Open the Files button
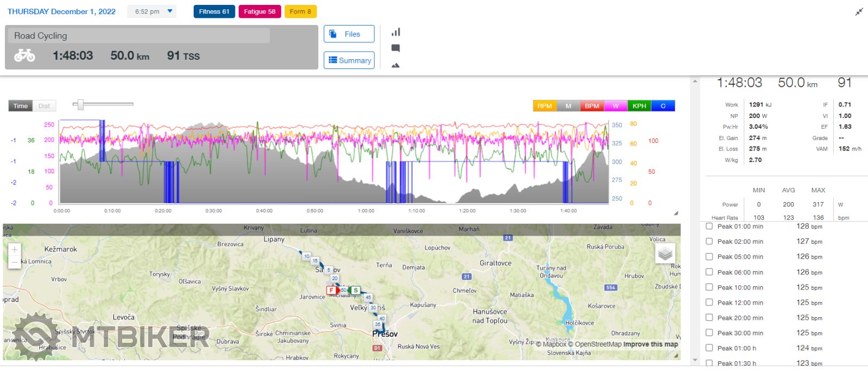This screenshot has width=868, height=371. pos(349,34)
